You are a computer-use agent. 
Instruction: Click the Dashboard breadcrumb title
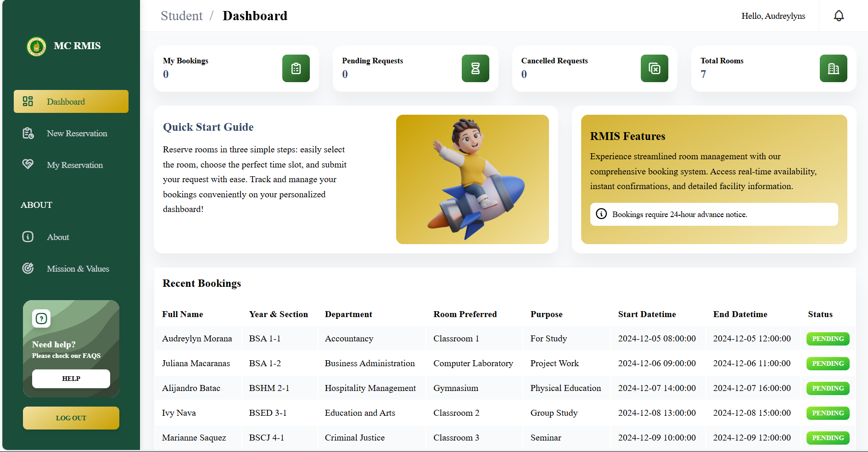point(255,16)
